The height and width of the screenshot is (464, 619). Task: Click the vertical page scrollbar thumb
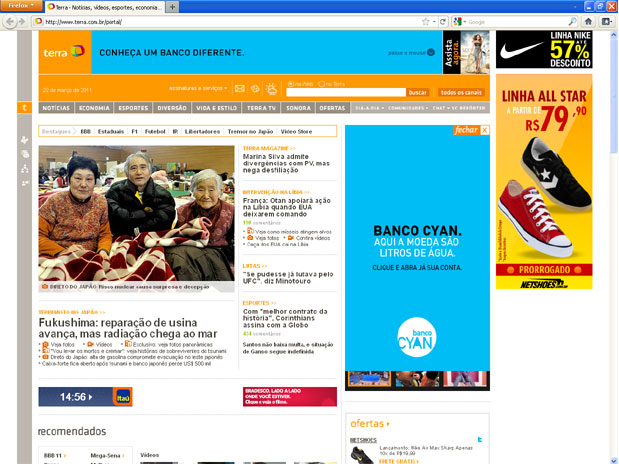(613, 95)
